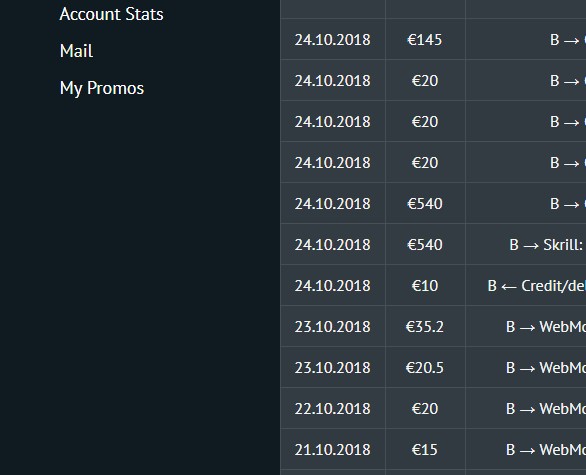Image resolution: width=586 pixels, height=475 pixels.
Task: Click the €15 amount on 21.10.2018
Action: tap(425, 450)
